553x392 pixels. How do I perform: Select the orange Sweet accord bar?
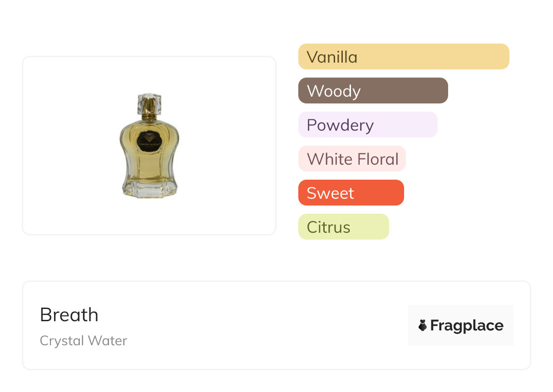pos(351,193)
